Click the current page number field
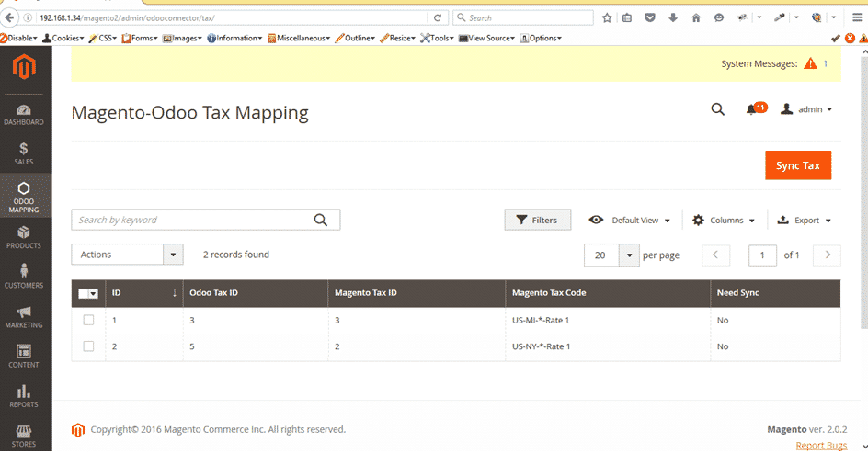 pos(762,255)
